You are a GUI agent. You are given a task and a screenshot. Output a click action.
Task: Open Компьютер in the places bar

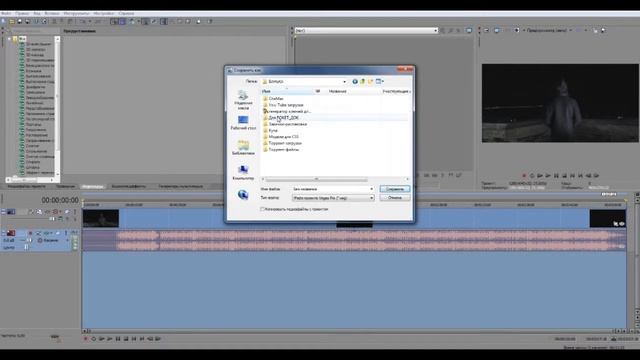(x=243, y=173)
